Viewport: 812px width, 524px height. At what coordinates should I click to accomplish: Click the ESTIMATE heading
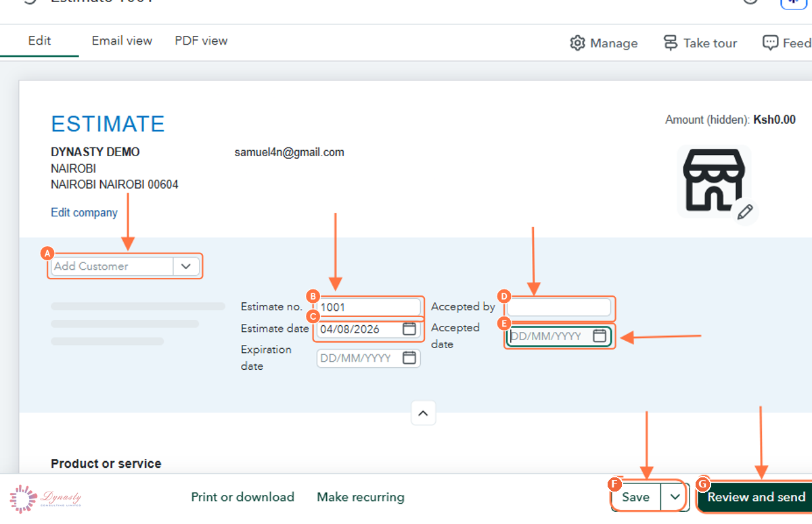coord(108,124)
